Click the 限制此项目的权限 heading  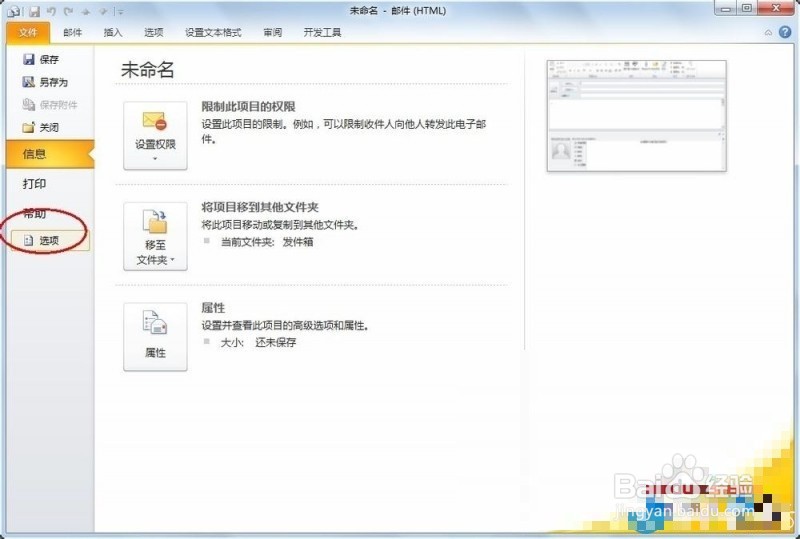248,107
